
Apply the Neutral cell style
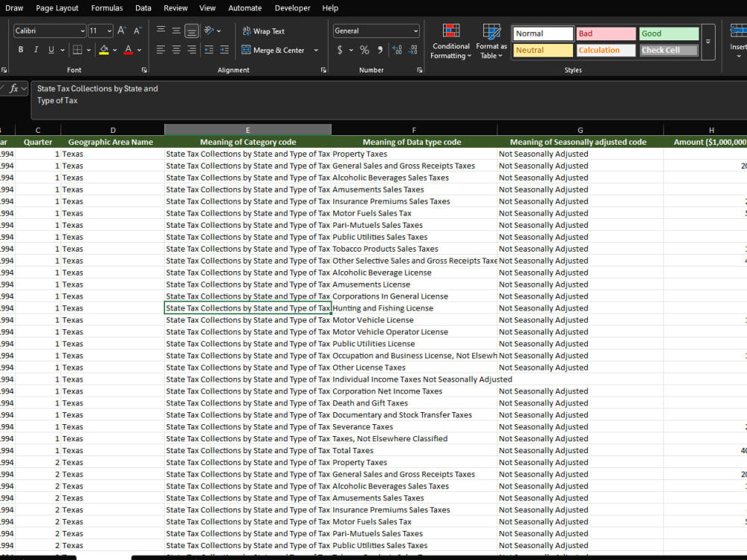[x=543, y=50]
